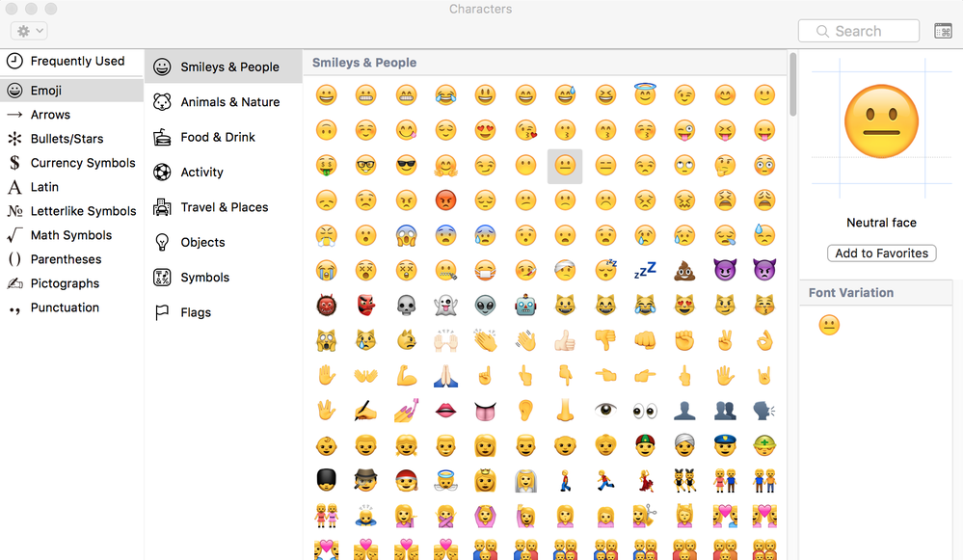Open the gear action menu
This screenshot has height=560, width=963.
(29, 30)
